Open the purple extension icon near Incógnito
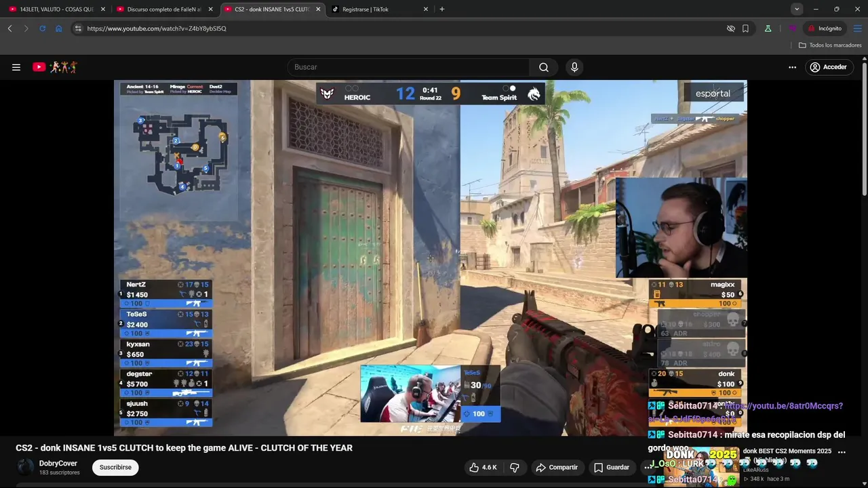868x488 pixels. coord(792,28)
